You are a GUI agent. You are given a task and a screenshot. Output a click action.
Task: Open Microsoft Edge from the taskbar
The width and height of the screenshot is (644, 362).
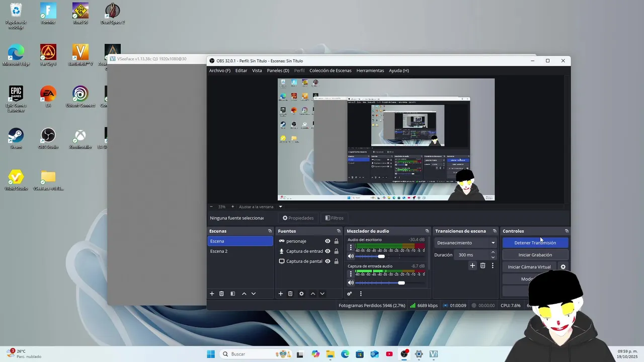click(x=345, y=354)
